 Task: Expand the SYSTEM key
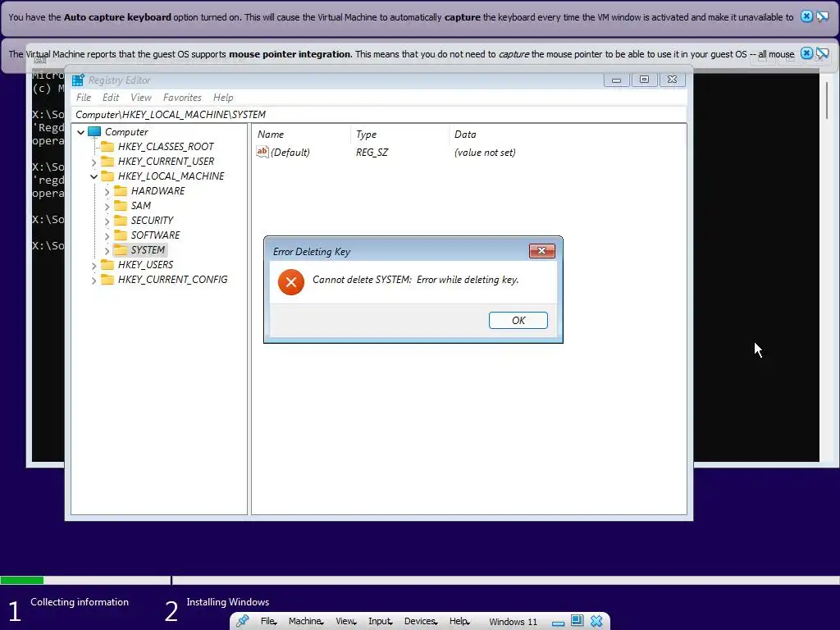pos(107,250)
